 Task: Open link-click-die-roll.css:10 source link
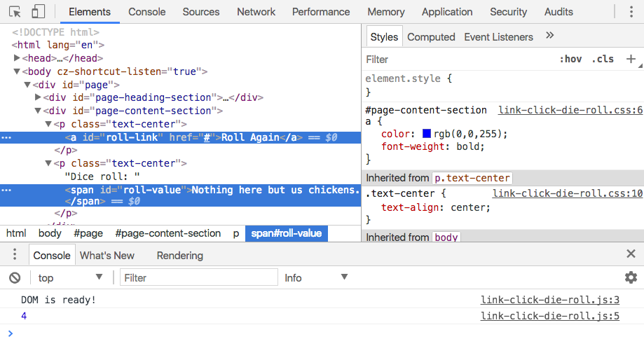click(568, 193)
